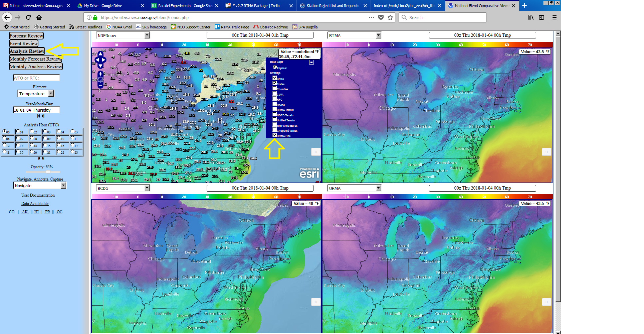Enable the CWA overlay

(x=275, y=94)
